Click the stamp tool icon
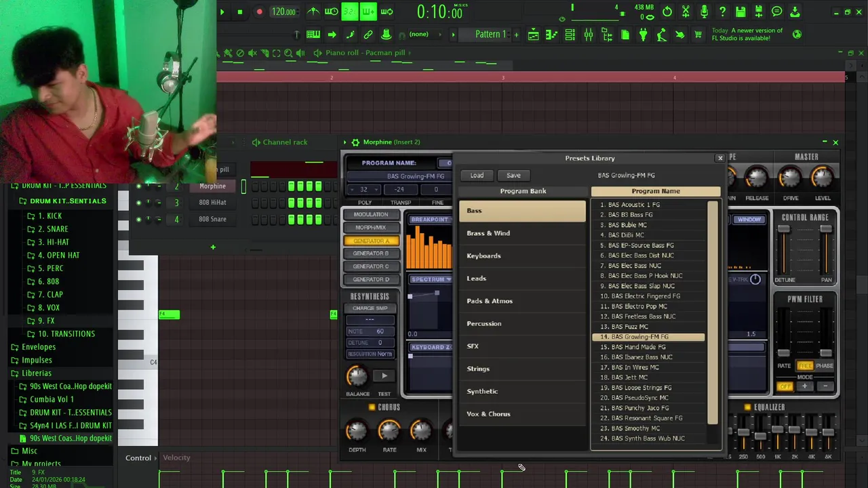This screenshot has height=488, width=868. 386,35
